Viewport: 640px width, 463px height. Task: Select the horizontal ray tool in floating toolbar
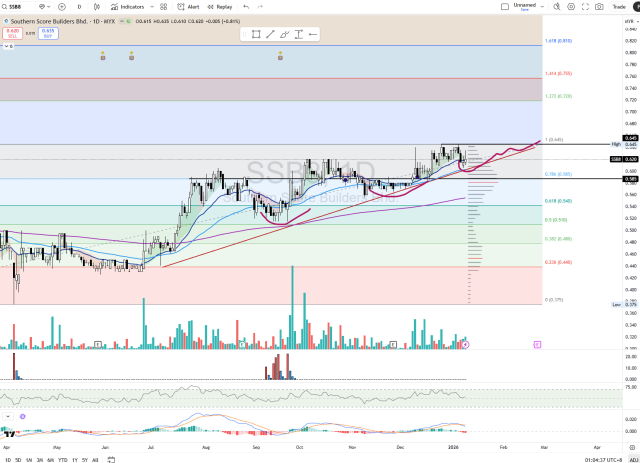(x=313, y=34)
